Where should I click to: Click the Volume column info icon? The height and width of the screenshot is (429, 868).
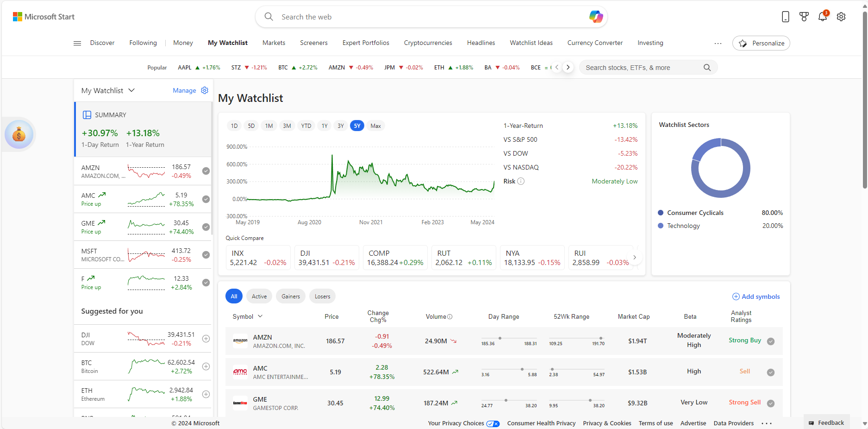[x=450, y=317]
